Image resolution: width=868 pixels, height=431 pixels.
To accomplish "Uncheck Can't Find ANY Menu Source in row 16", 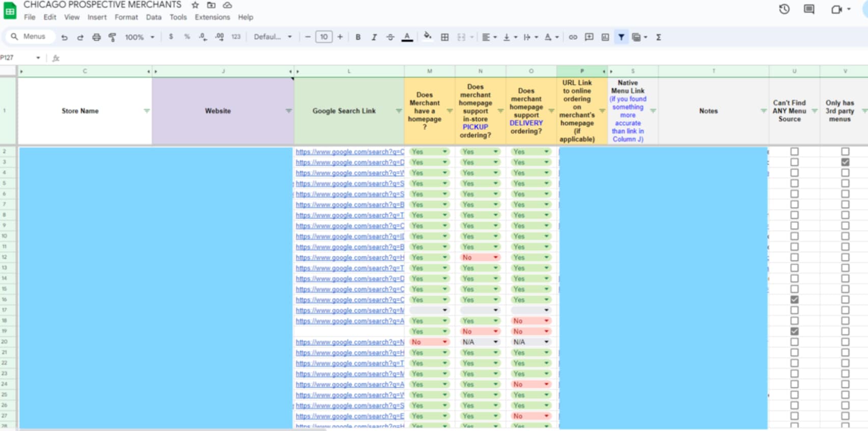I will pos(794,300).
